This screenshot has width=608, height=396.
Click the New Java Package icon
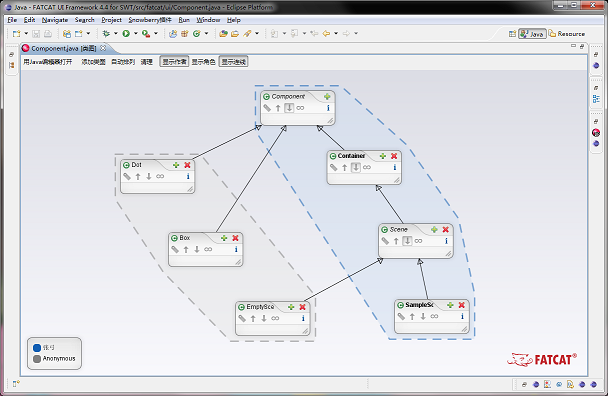tap(185, 34)
